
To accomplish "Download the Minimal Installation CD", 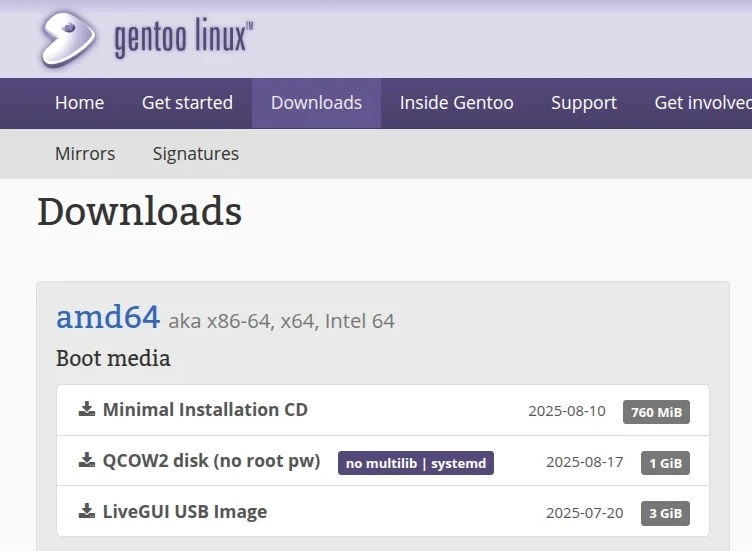I will (205, 409).
